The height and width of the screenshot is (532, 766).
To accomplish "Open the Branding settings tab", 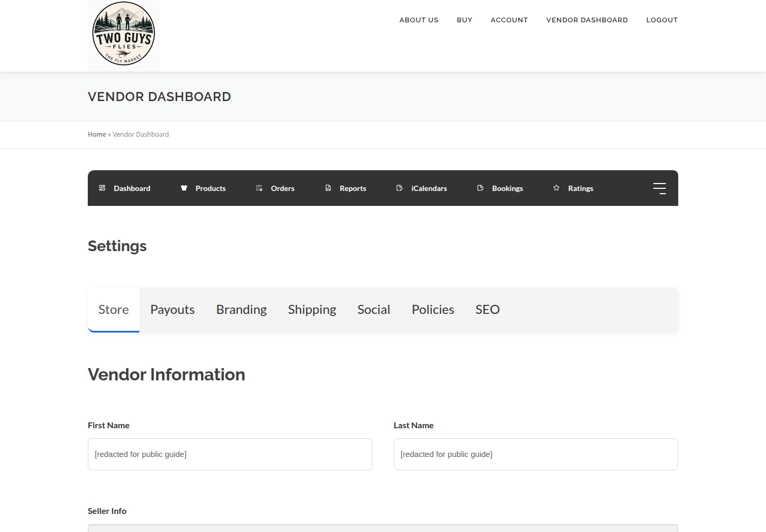I will [x=242, y=310].
